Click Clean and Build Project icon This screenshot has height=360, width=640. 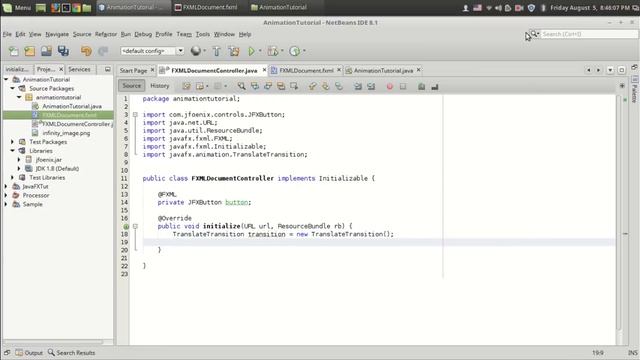[234, 51]
